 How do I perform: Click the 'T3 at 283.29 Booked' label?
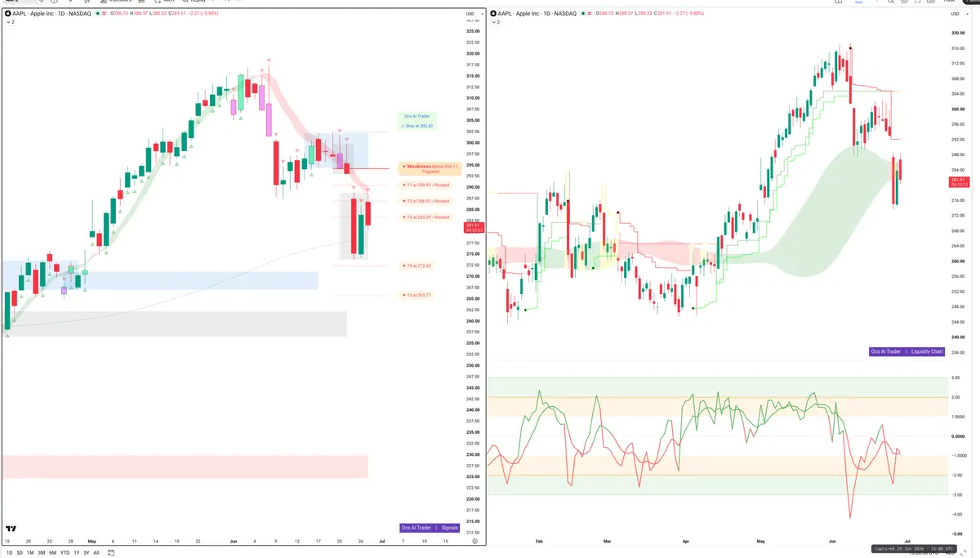coord(425,217)
